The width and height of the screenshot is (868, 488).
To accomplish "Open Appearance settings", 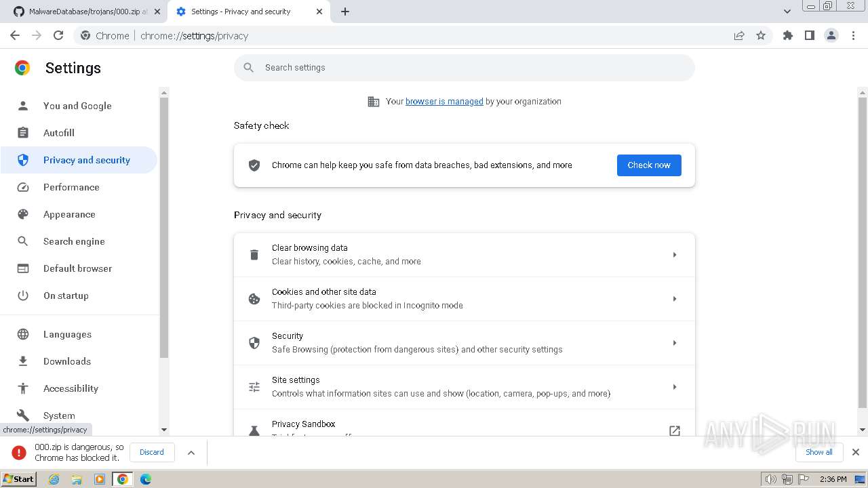I will (79, 214).
